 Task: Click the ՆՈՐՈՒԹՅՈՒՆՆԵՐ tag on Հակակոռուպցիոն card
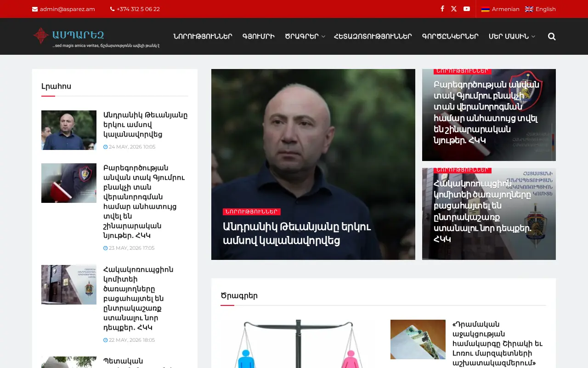[x=463, y=170]
